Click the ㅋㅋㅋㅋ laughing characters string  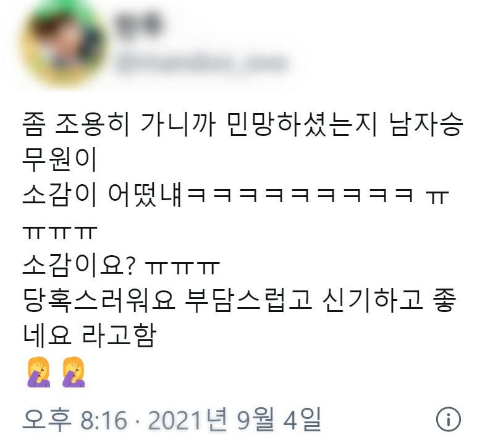(300, 195)
